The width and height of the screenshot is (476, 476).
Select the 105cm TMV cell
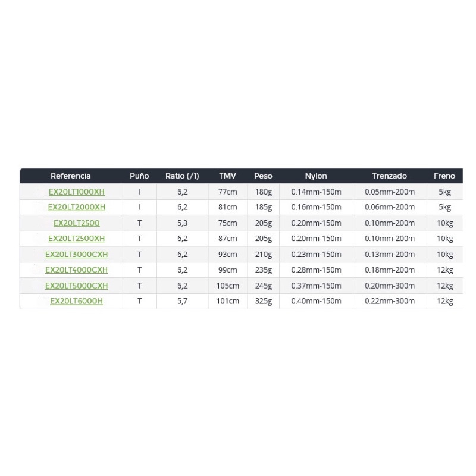tap(228, 286)
